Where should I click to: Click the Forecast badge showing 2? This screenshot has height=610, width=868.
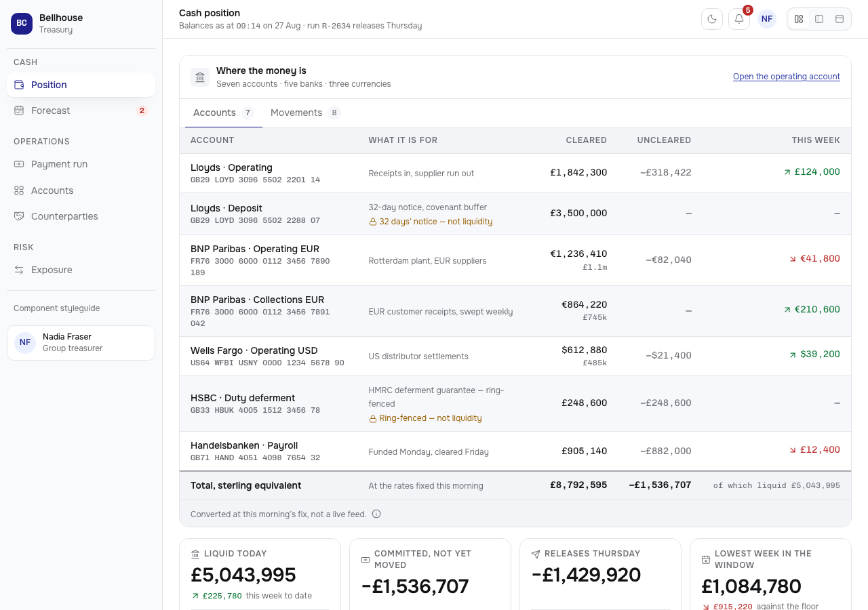coord(142,110)
